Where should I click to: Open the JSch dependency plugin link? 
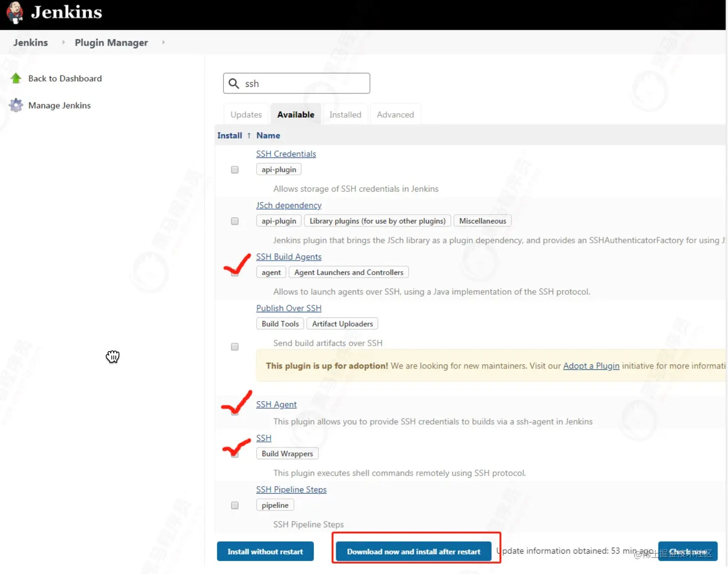pyautogui.click(x=289, y=206)
